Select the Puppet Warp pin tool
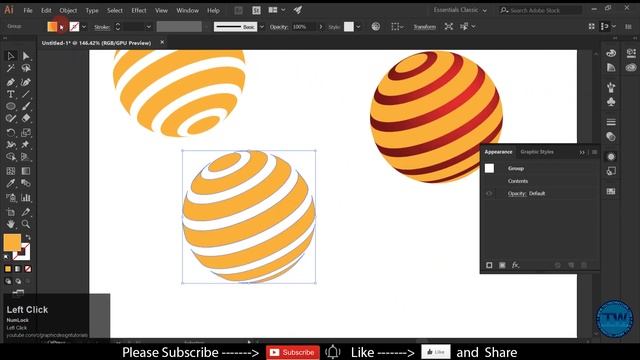This screenshot has height=360, width=640. coord(26,144)
